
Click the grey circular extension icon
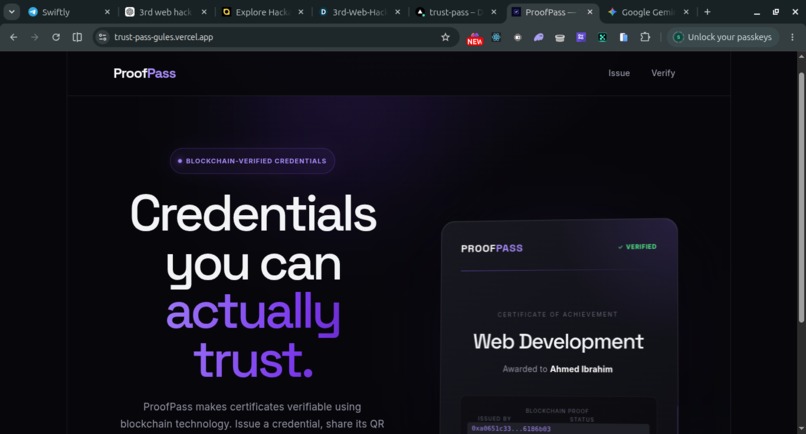518,37
